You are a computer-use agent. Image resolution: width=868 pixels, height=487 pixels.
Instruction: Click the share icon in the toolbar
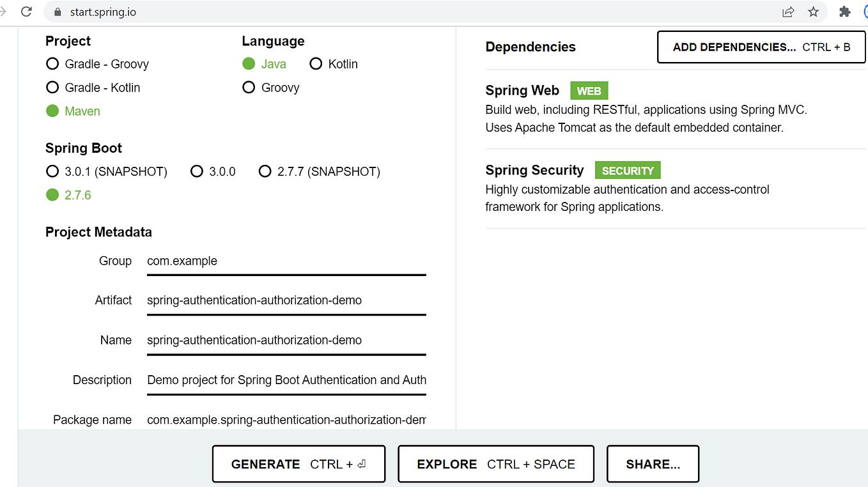point(787,12)
